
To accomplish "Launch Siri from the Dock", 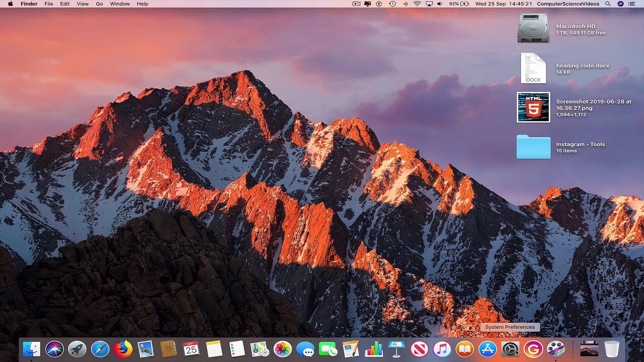I will [54, 349].
